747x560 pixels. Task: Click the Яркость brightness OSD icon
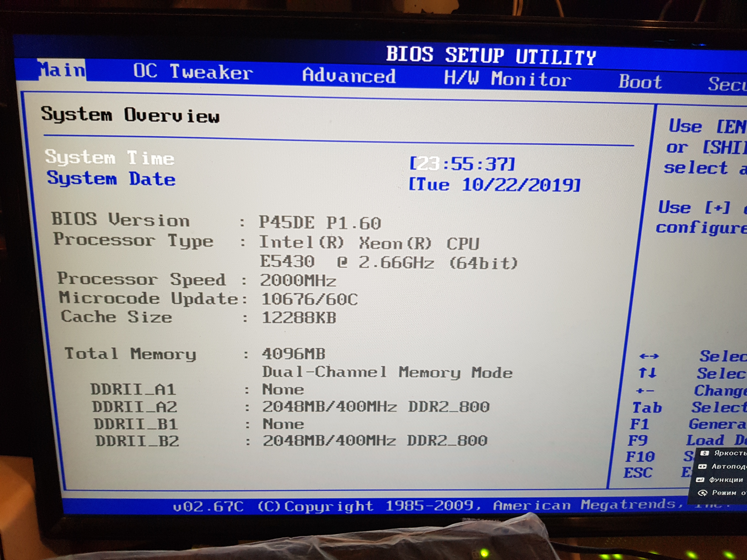tap(704, 453)
